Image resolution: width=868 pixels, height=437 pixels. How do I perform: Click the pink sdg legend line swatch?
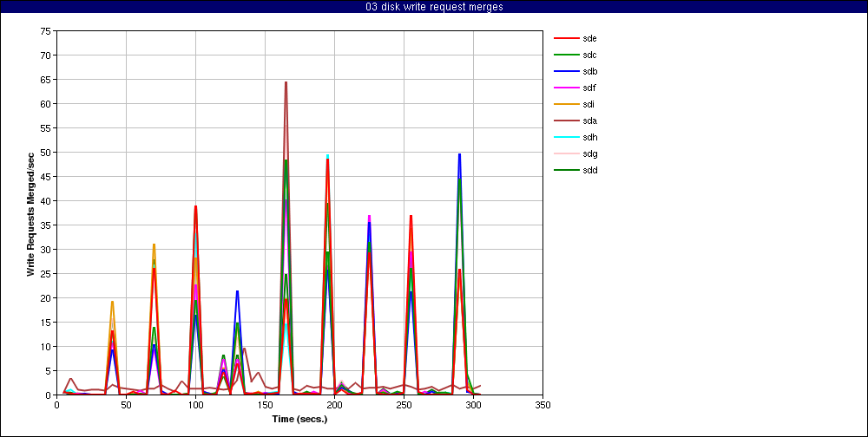(565, 153)
